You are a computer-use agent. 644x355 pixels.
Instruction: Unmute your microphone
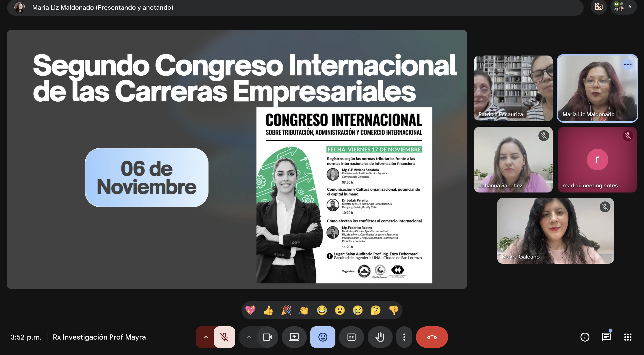point(224,337)
